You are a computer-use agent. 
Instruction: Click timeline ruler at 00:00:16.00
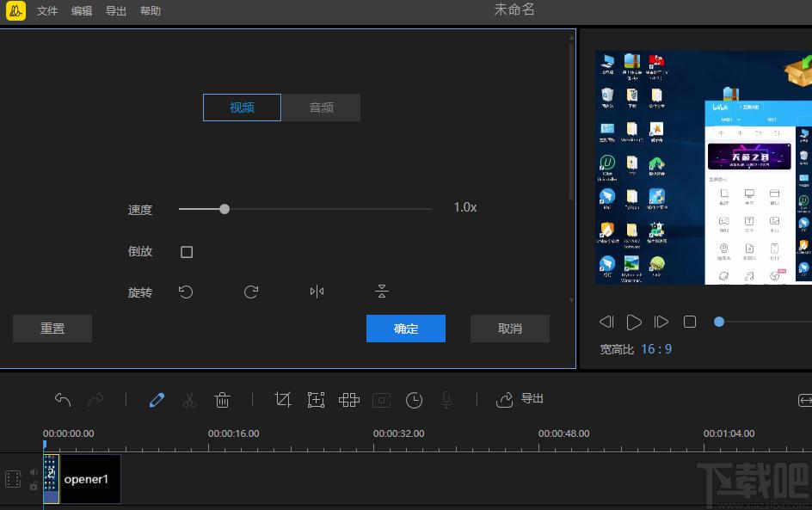coord(234,433)
